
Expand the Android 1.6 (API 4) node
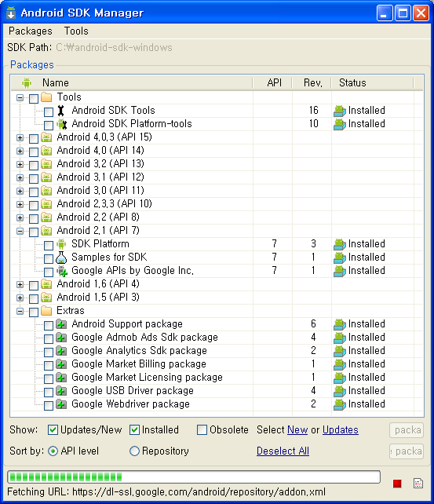coord(20,284)
